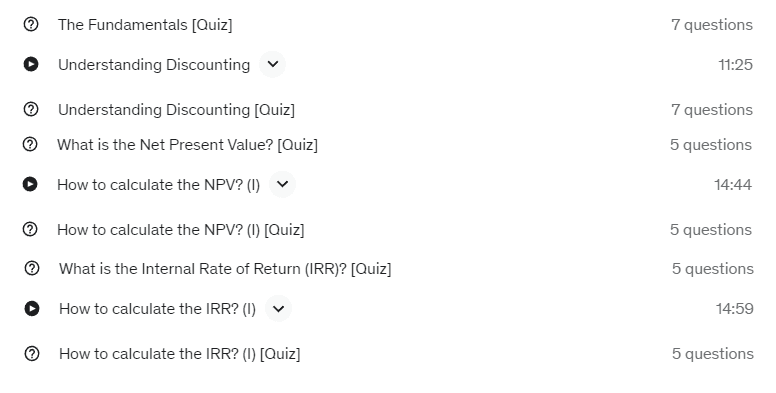Open How to calculate the IRR? (I) [Quiz]
Screen dimensions: 776x393
coord(180,354)
